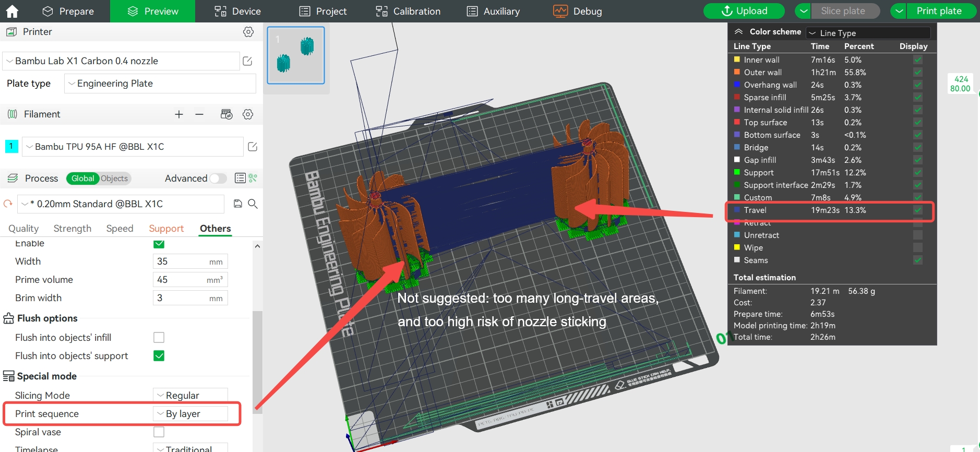This screenshot has height=452, width=980.
Task: Enable Flush into objects' infill
Action: (159, 338)
